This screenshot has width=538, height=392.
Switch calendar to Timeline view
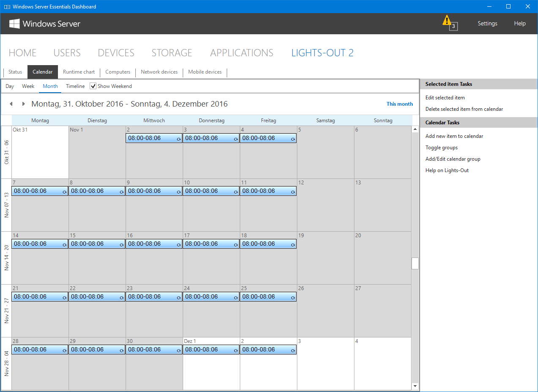pyautogui.click(x=75, y=86)
